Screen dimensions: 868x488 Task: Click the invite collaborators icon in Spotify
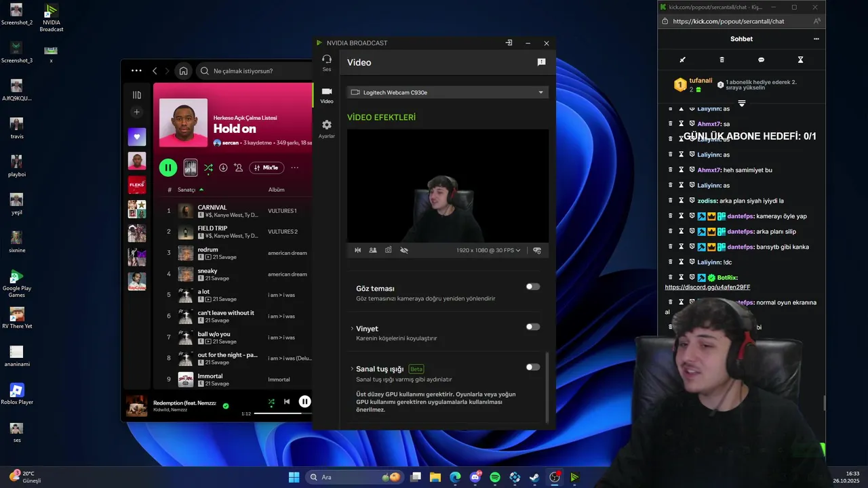click(x=238, y=167)
